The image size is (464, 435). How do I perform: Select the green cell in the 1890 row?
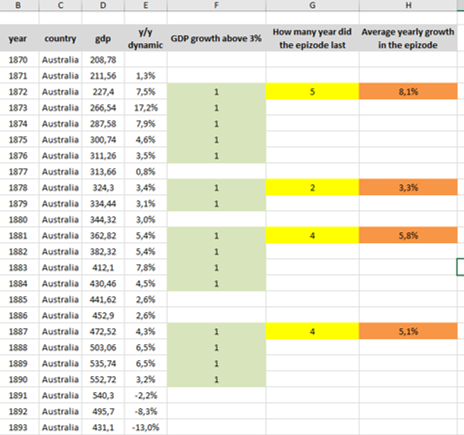point(216,380)
